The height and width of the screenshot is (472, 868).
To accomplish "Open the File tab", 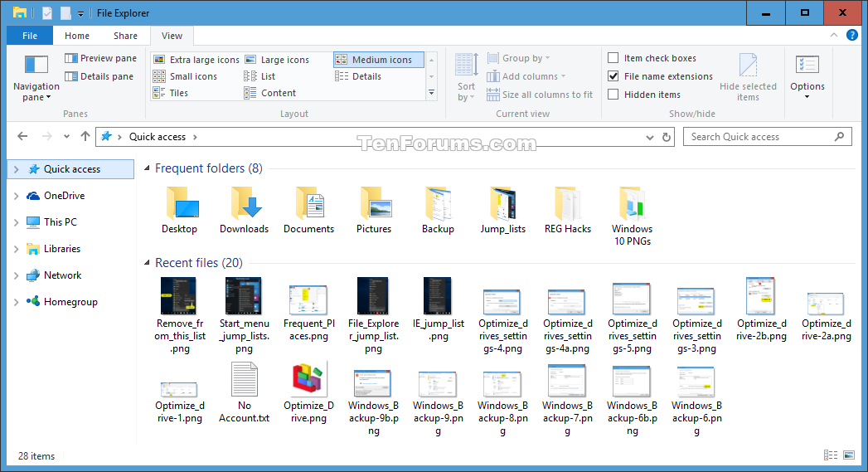I will tap(30, 36).
